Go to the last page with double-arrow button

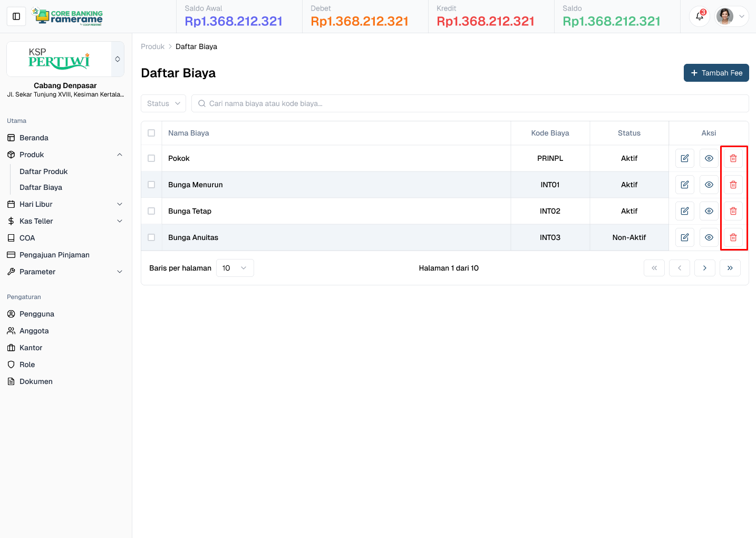pos(730,267)
